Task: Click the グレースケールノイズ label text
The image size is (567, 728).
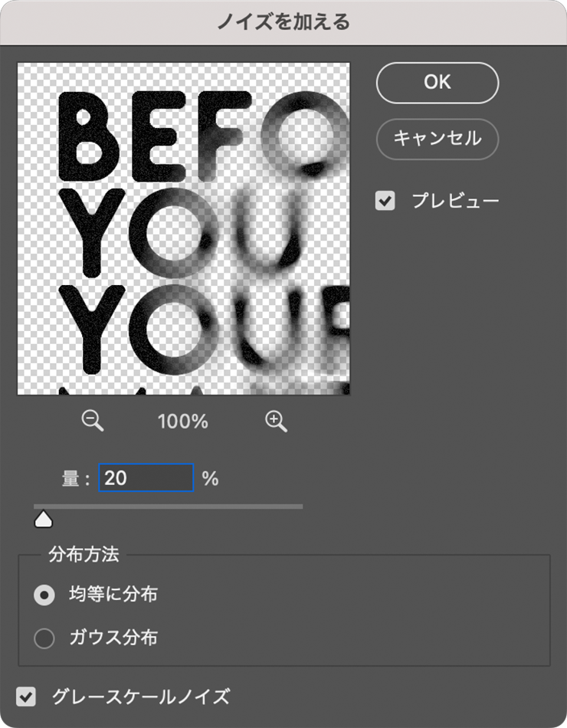Action: coord(140,697)
